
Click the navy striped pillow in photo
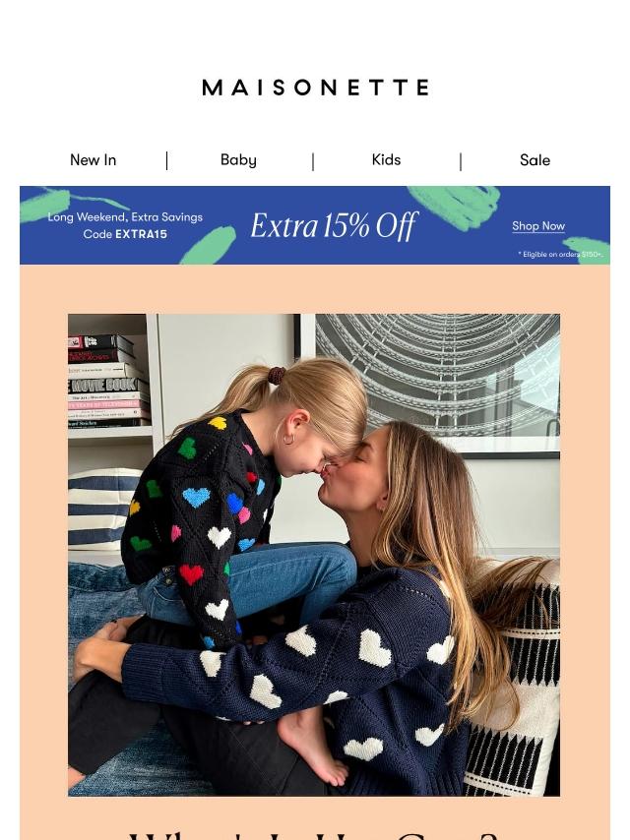101,509
